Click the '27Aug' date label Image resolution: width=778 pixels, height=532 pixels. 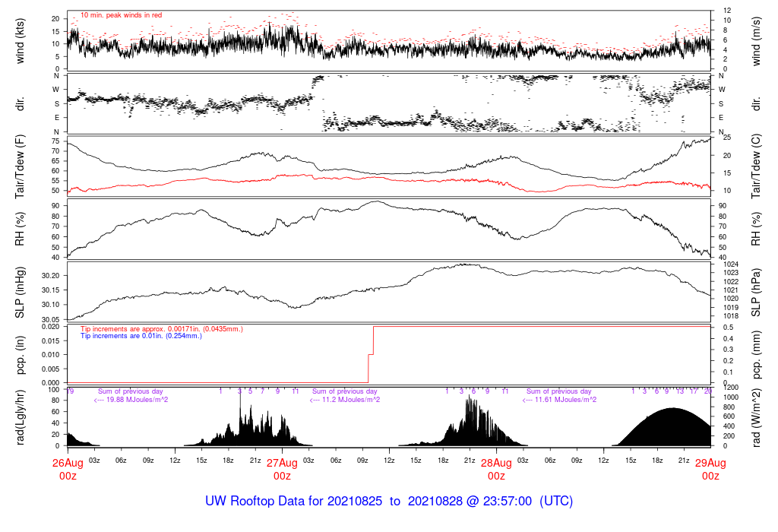pos(282,463)
